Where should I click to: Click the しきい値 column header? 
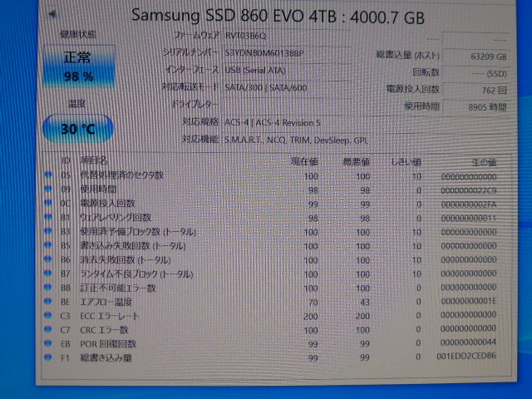coord(406,162)
